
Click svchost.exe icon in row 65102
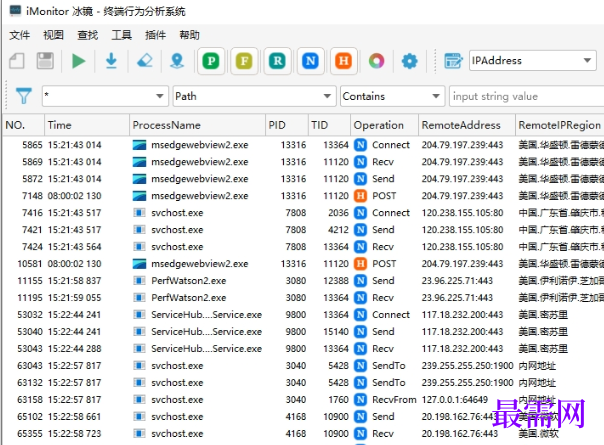click(x=139, y=416)
